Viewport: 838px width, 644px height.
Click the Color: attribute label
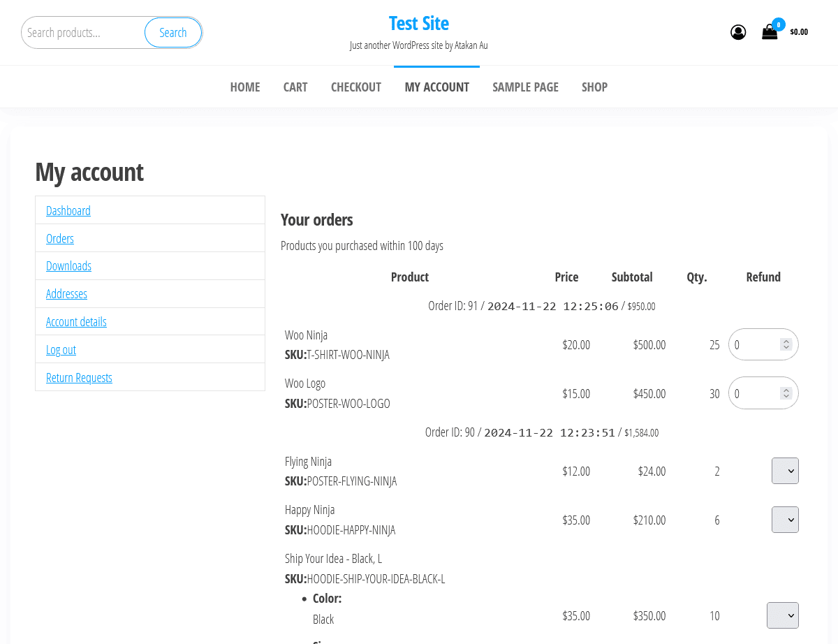tap(328, 599)
